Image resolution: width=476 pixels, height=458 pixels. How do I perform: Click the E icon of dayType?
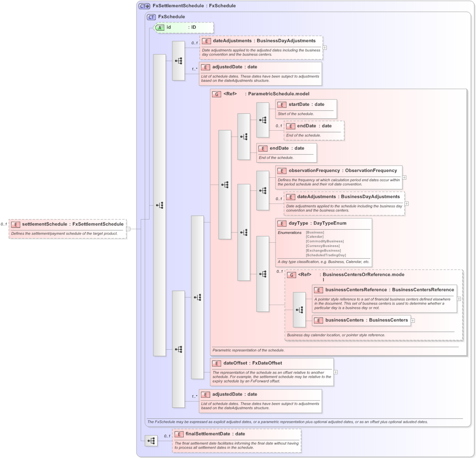click(282, 224)
